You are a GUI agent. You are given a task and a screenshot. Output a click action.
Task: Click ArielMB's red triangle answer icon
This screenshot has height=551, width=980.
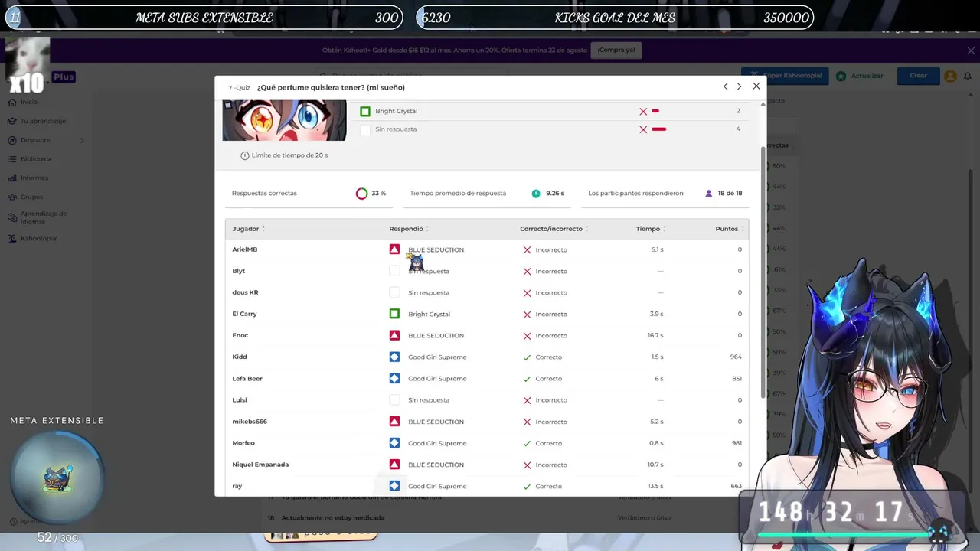tap(394, 249)
